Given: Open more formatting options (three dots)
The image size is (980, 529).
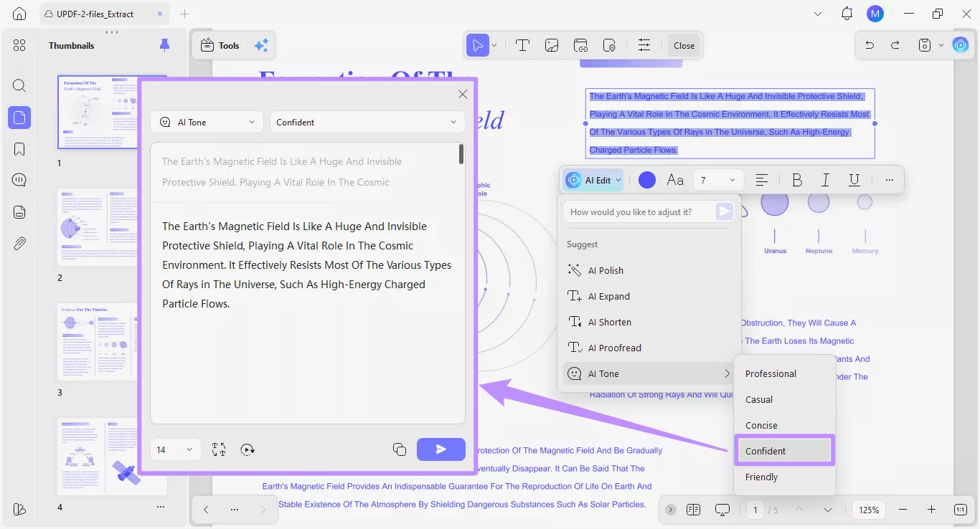Looking at the screenshot, I should pos(890,180).
